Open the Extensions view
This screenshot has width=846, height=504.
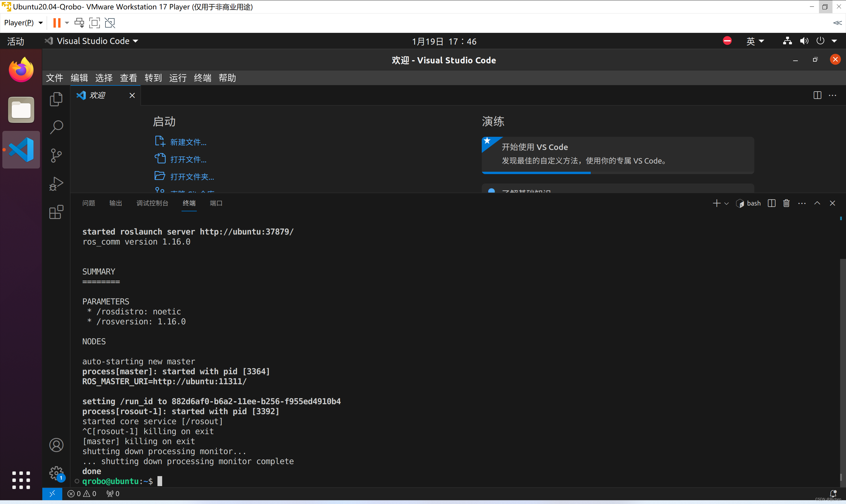click(x=56, y=212)
